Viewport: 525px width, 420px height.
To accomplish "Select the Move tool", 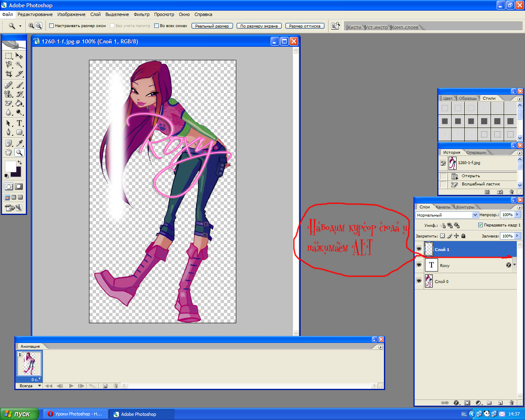I will click(x=19, y=55).
